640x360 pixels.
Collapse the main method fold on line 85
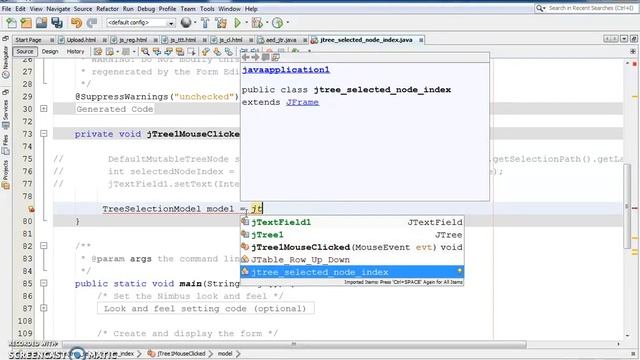click(x=44, y=283)
